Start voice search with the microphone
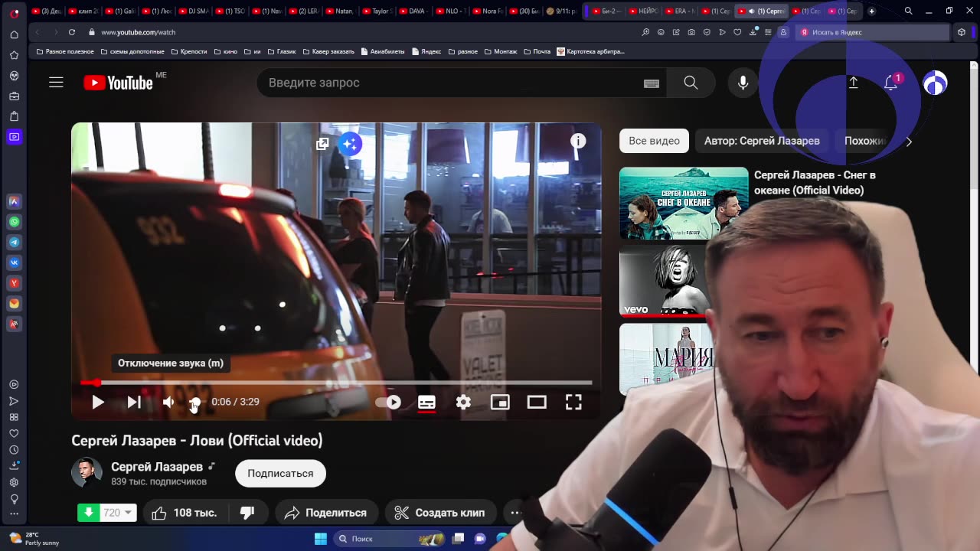The image size is (980, 551). [743, 83]
